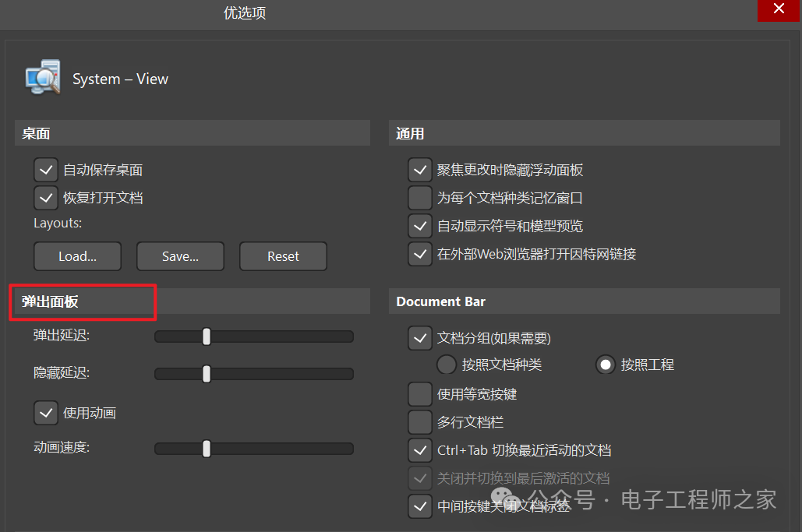
Task: Uncheck 恢复打开文档 option
Action: click(x=46, y=198)
